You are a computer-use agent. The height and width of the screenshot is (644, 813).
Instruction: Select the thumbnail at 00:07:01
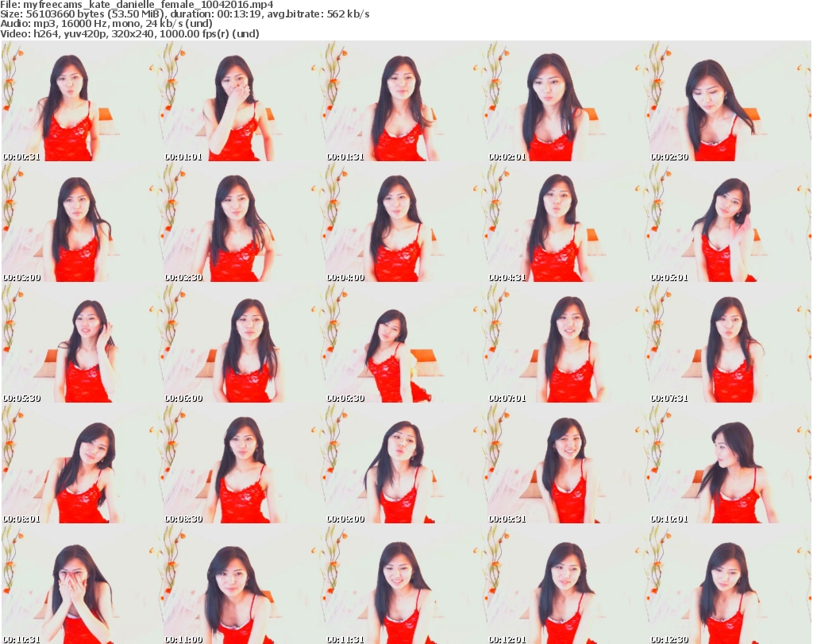568,343
